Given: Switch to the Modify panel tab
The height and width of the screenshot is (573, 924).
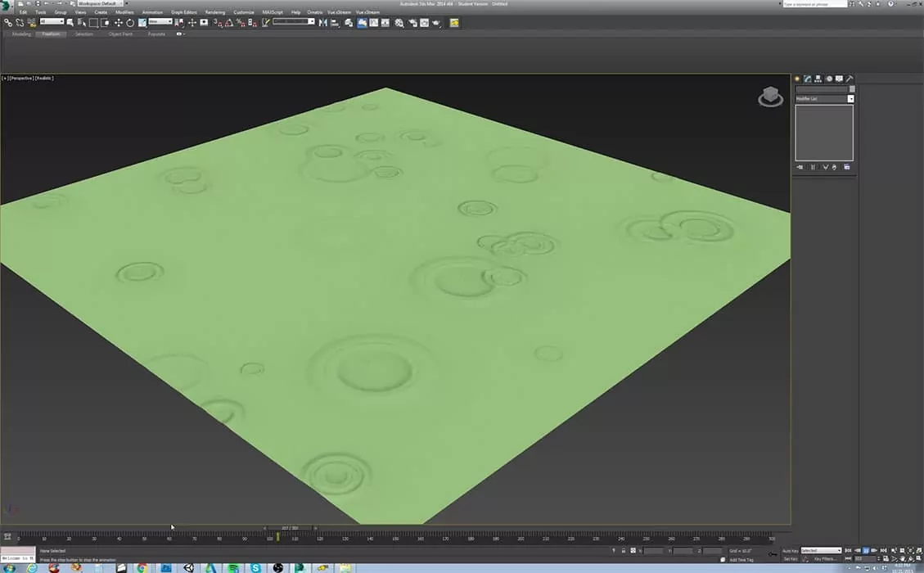Looking at the screenshot, I should click(x=807, y=79).
